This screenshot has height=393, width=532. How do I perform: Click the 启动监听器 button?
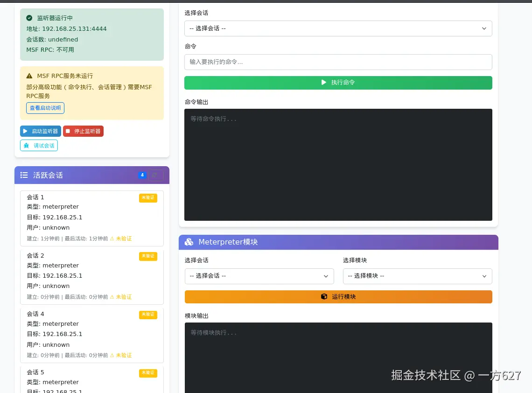[x=41, y=131]
